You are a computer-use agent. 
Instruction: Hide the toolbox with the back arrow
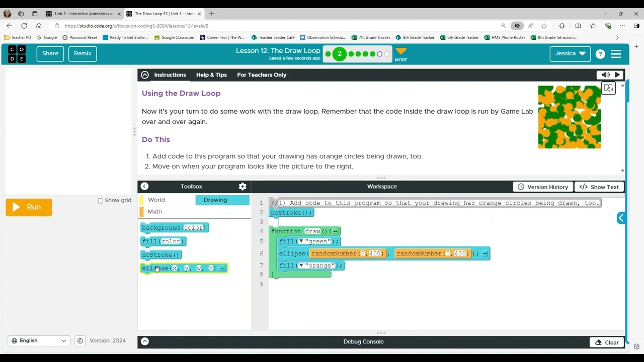click(x=144, y=186)
